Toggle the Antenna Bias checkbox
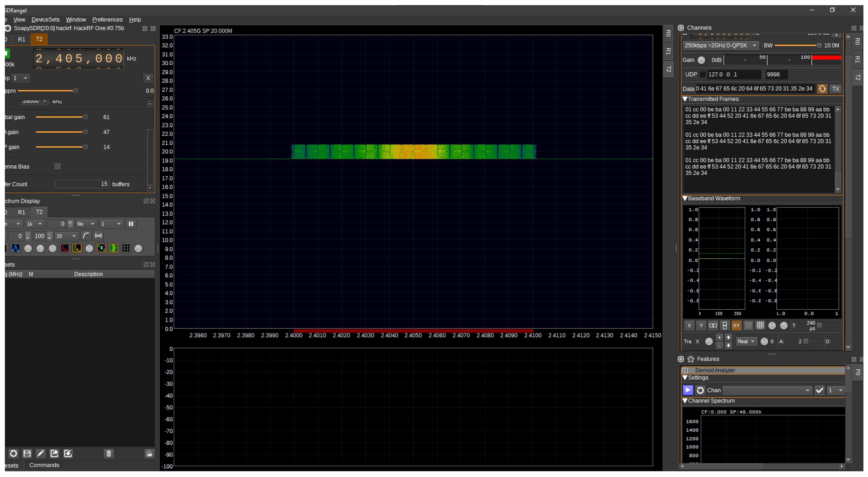This screenshot has width=868, height=477. (x=57, y=166)
